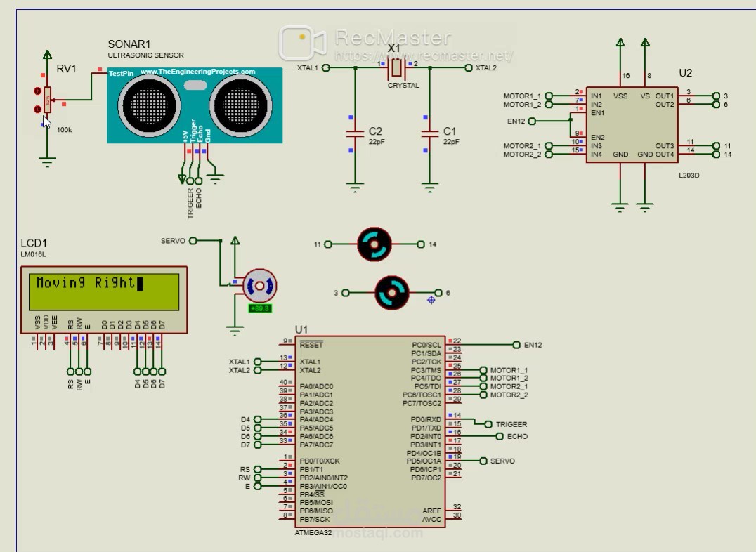The width and height of the screenshot is (756, 552).
Task: Click MOTOR1_1 terminal at PC3/TMS pin
Action: tap(483, 370)
